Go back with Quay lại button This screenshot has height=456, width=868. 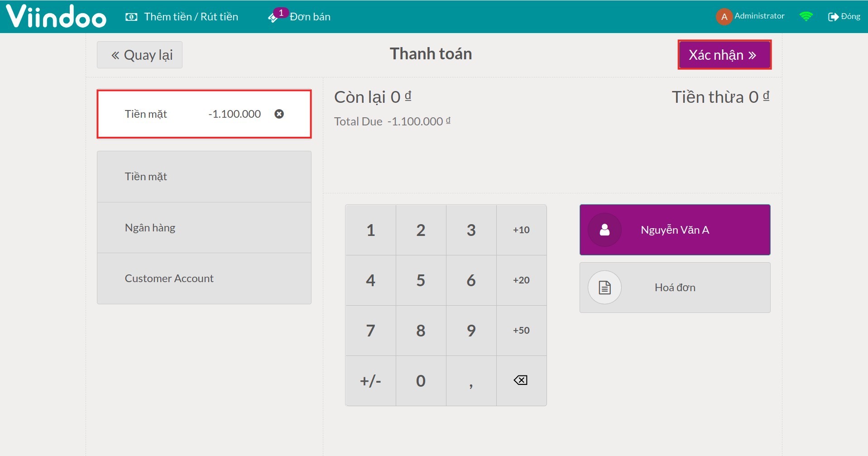pyautogui.click(x=139, y=55)
